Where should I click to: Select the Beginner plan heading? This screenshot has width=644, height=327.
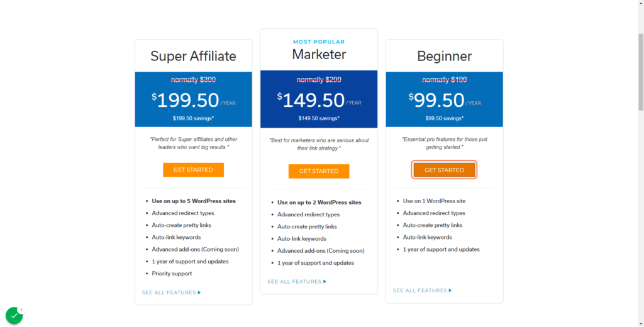coord(445,56)
